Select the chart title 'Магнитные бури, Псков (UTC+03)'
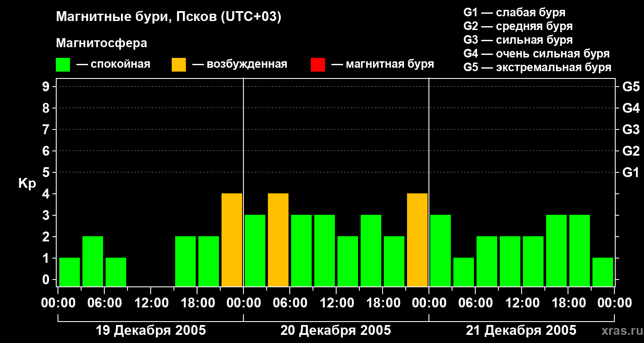Screen dimensions: 644x343 (169, 17)
